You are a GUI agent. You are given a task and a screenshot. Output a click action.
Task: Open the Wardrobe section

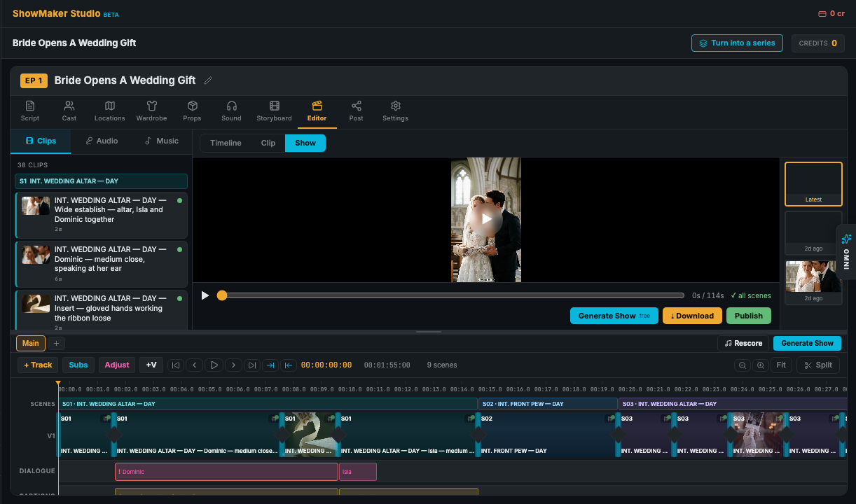(151, 111)
